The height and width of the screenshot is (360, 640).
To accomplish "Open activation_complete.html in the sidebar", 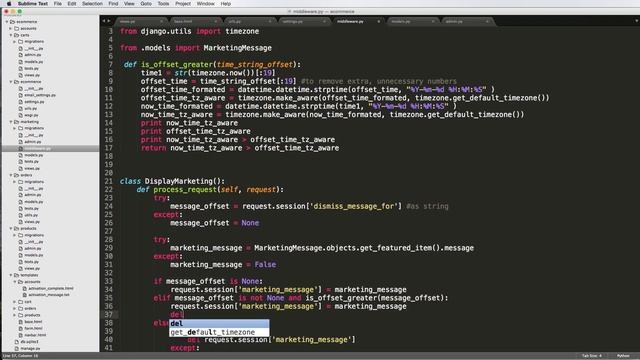I will click(x=51, y=288).
